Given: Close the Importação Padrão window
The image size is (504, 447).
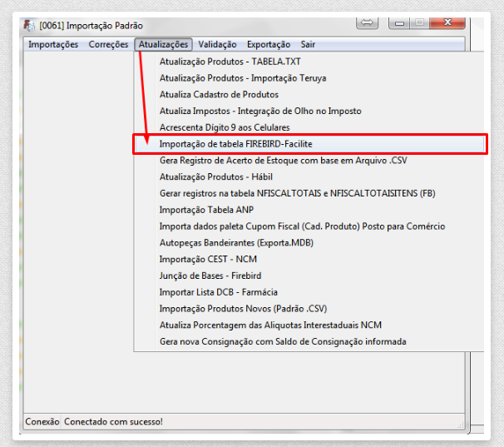Looking at the screenshot, I should coord(447,22).
